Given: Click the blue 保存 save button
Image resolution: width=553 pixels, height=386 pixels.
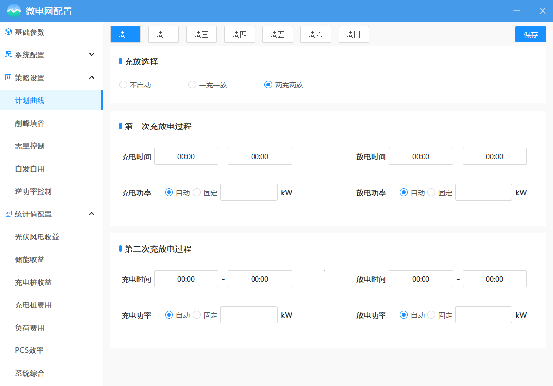Looking at the screenshot, I should tap(530, 34).
